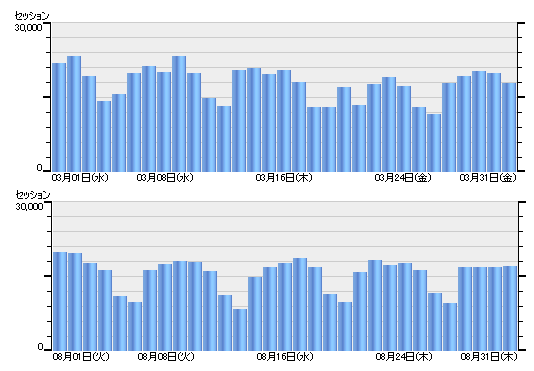Image resolution: width=534 pixels, height=371 pixels.
Task: Click the 0 axis value on August chart
Action: point(40,347)
